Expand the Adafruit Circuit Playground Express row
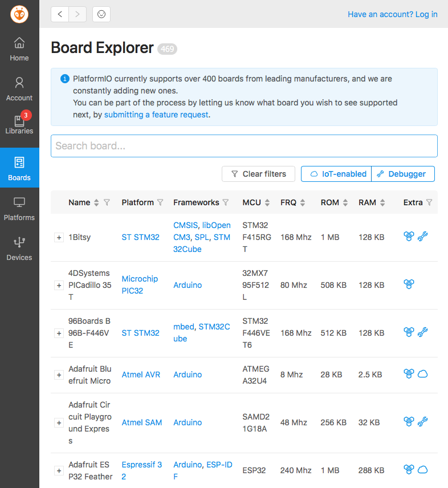This screenshot has width=448, height=488. [x=59, y=422]
